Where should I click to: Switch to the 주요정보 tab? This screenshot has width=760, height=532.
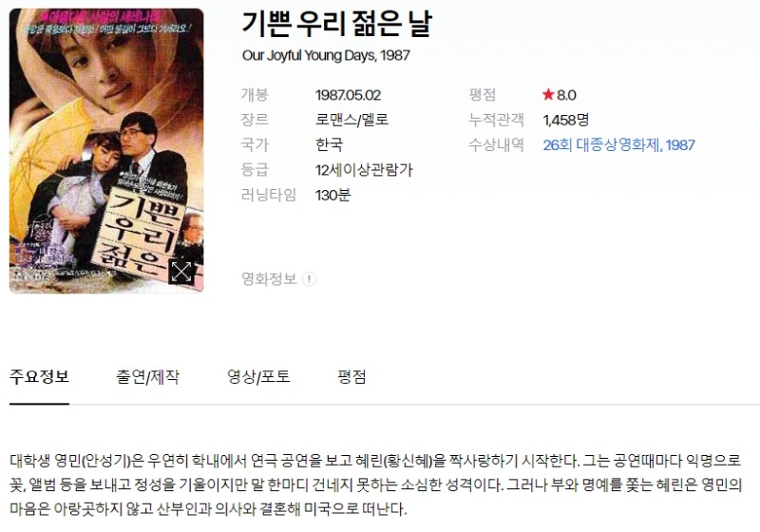coord(39,376)
